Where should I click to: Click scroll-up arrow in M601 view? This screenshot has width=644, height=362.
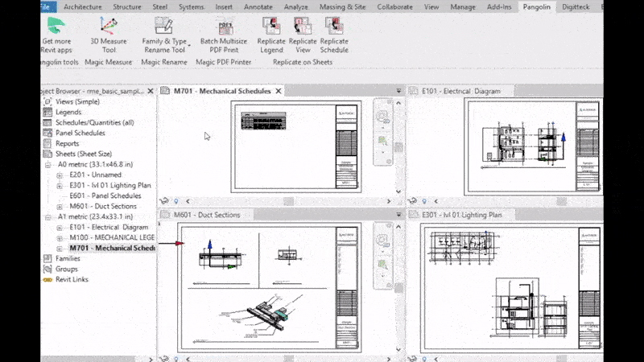coord(398,227)
